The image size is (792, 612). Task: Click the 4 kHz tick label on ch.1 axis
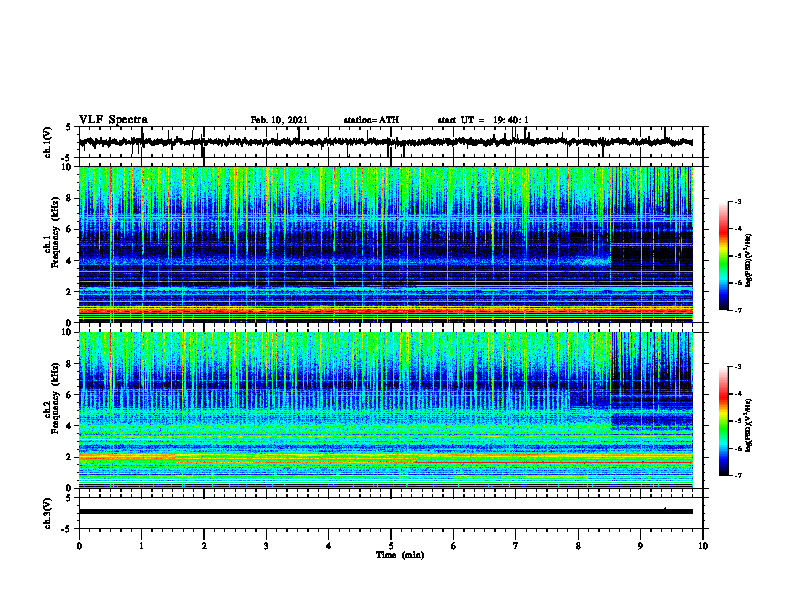(70, 261)
